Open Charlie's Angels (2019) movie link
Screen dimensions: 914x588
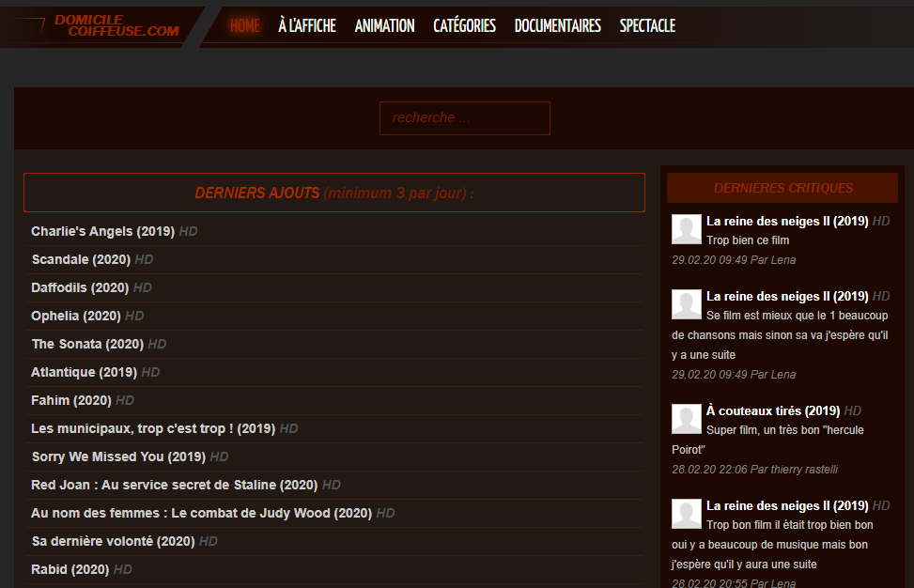[x=103, y=231]
